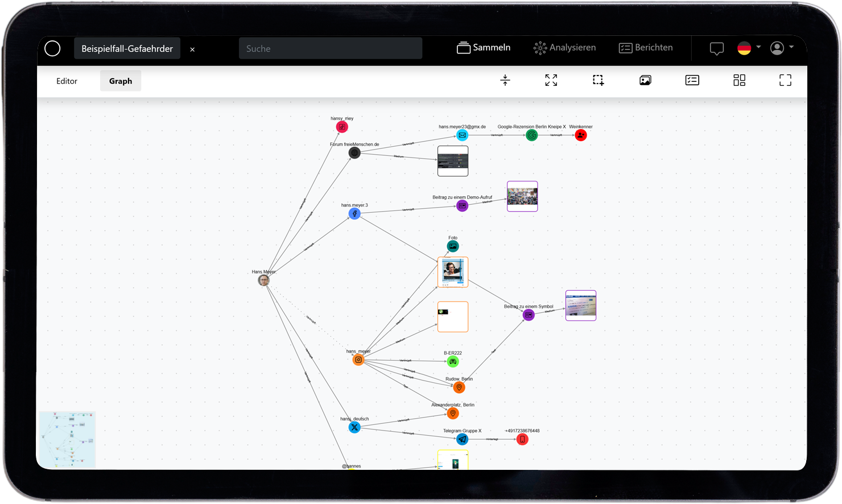Go to the Analysieren section

point(564,48)
